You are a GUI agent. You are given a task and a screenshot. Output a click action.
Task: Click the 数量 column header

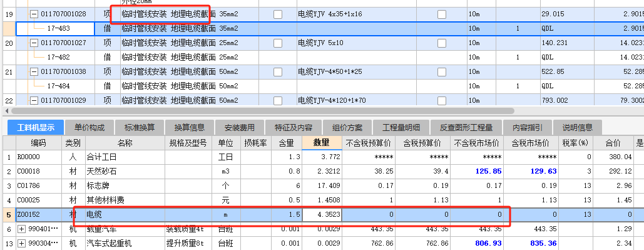pos(322,143)
